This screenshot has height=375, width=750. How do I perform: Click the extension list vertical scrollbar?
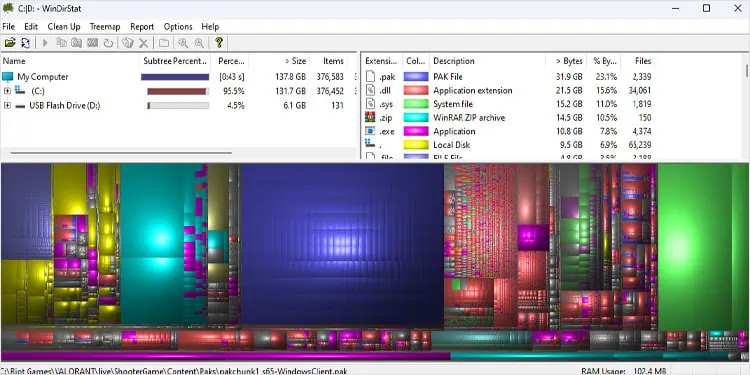point(746,71)
